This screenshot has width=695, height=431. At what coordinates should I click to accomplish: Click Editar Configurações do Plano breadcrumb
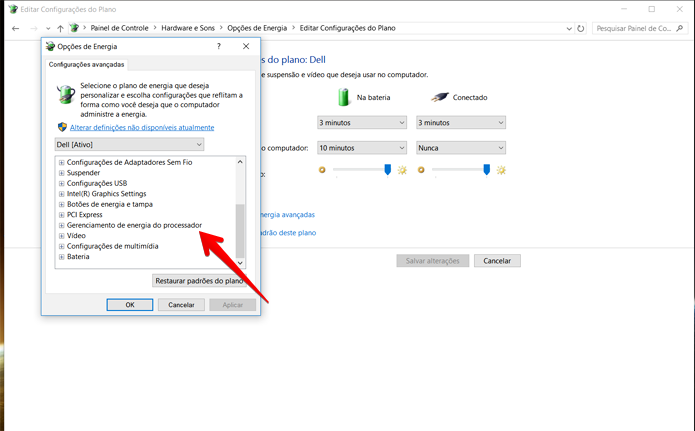(348, 28)
